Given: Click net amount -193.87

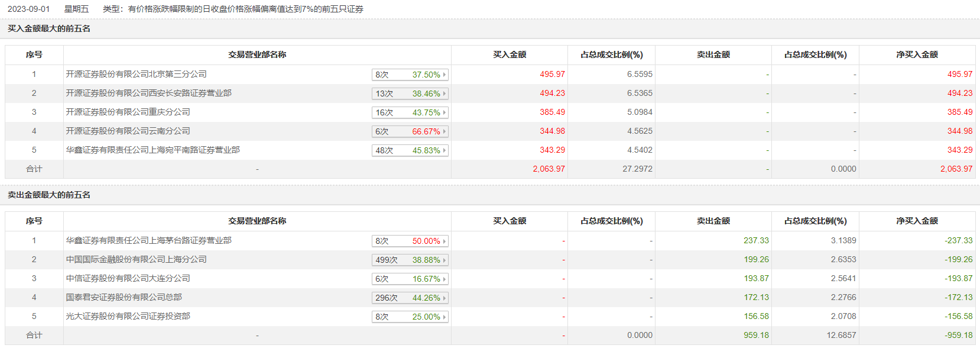Looking at the screenshot, I should pos(958,278).
